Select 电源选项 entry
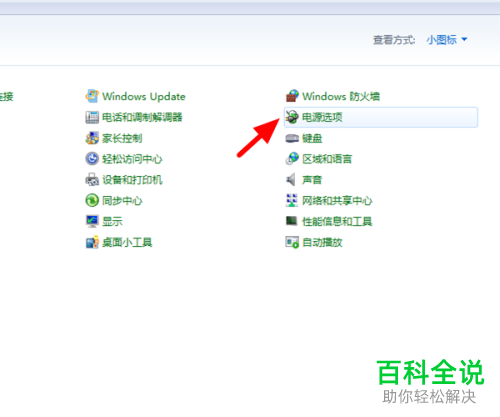500x417 pixels. 381,117
